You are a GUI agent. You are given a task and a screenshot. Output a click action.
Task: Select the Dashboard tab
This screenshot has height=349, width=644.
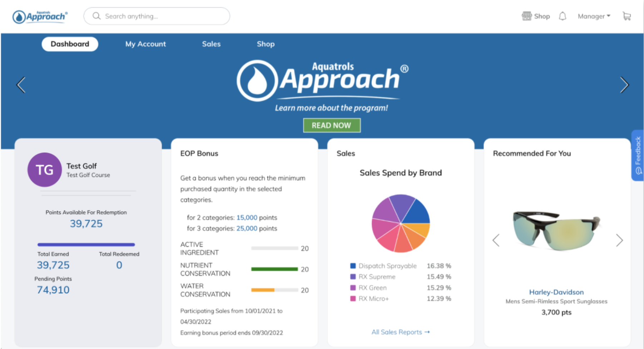(70, 44)
